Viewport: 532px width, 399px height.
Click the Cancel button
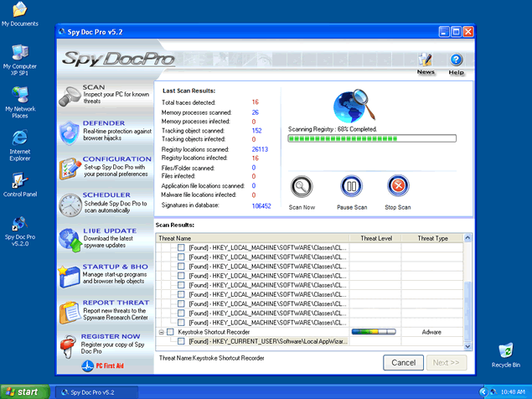403,362
